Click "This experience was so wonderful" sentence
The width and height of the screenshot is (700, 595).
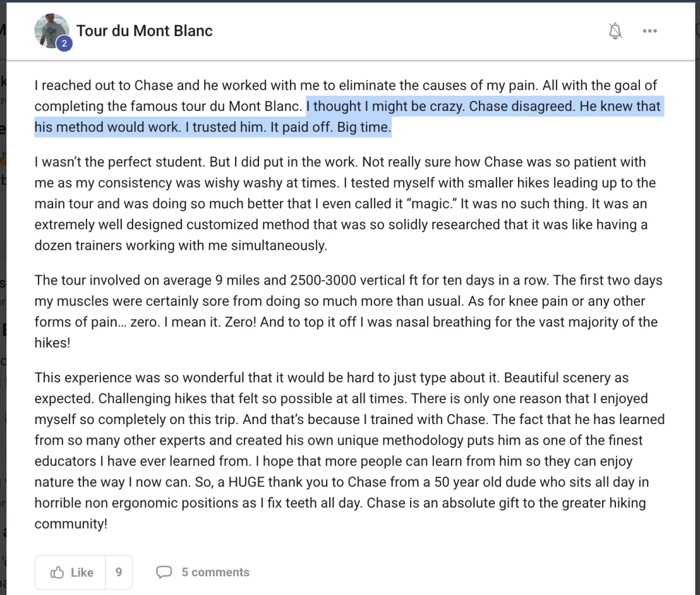click(152, 378)
